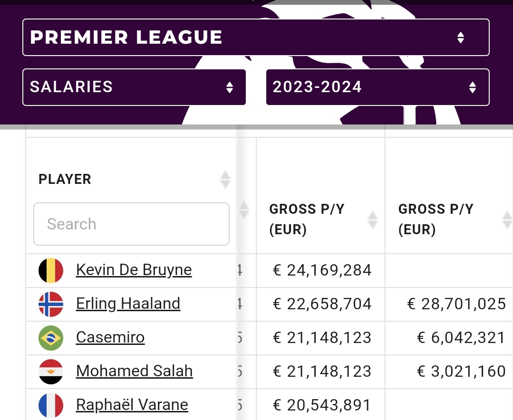This screenshot has height=420, width=513.
Task: Sort by first Gross P/Y (EUR) arrows
Action: click(x=373, y=220)
